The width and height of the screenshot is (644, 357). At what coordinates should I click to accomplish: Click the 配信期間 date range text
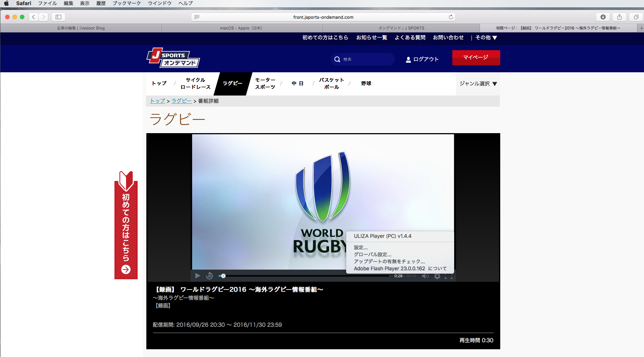[217, 325]
